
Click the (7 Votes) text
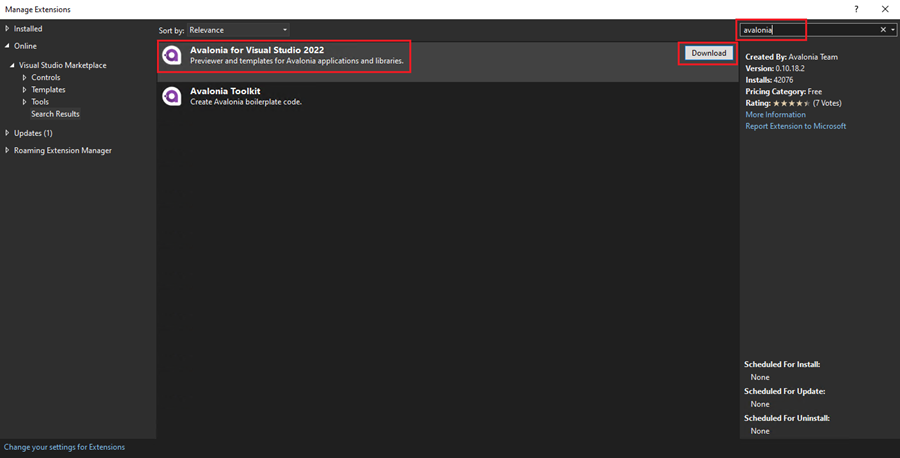point(827,103)
